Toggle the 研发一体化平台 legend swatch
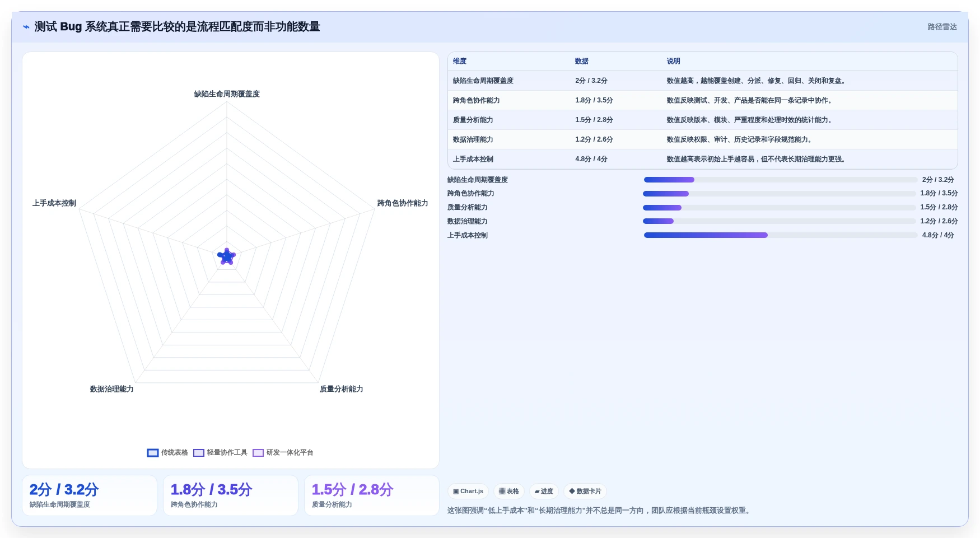This screenshot has height=538, width=980. click(x=258, y=453)
